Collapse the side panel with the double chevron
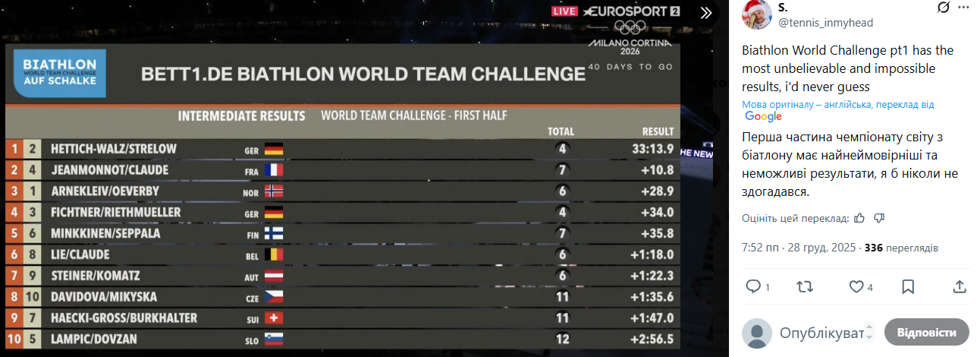The width and height of the screenshot is (980, 357). (x=706, y=12)
